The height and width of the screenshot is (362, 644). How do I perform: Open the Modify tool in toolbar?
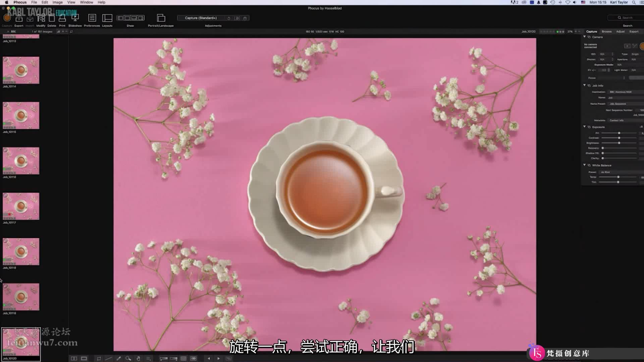tap(41, 18)
